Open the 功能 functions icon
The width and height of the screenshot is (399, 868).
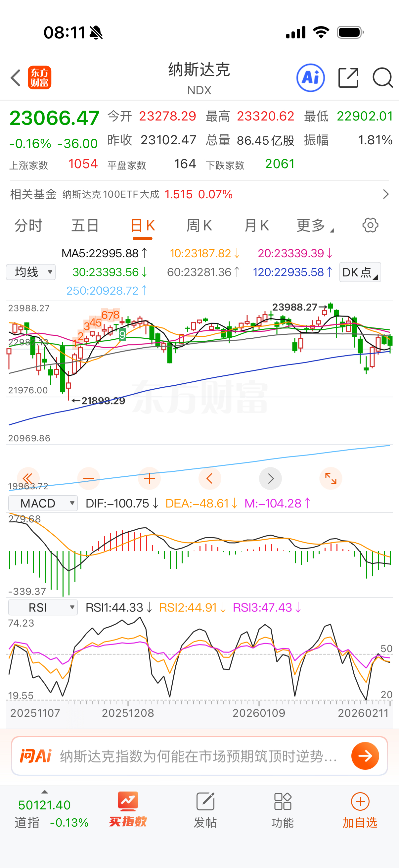(x=283, y=801)
